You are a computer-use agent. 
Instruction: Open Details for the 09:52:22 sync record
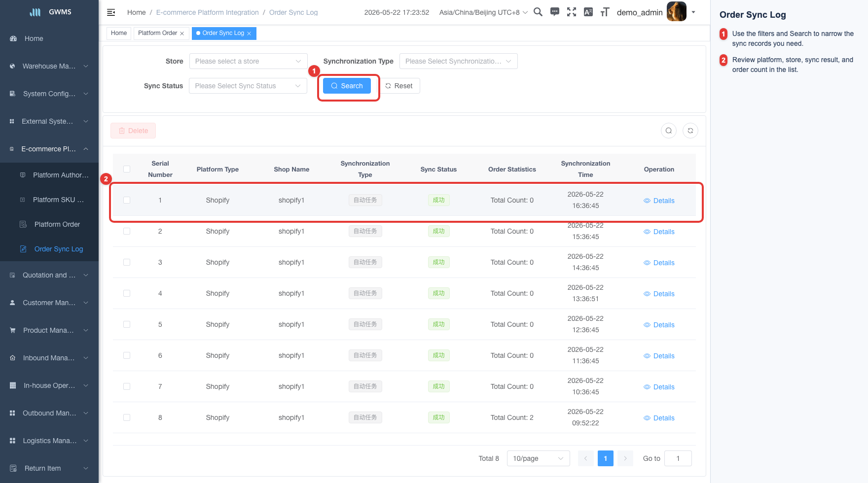659,418
